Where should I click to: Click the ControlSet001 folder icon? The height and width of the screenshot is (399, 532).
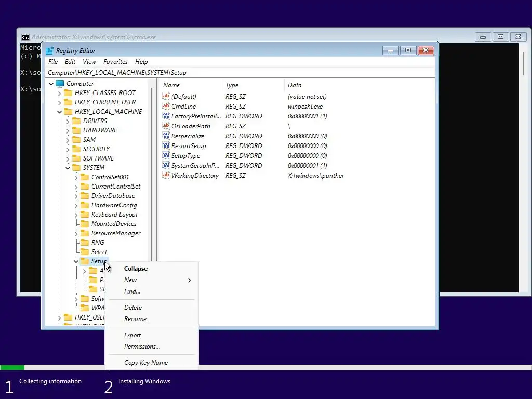coord(85,177)
